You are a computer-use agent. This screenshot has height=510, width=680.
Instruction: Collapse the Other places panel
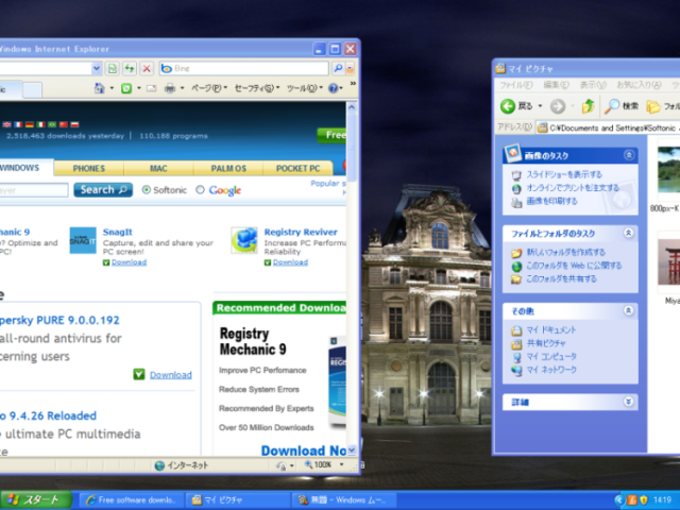[628, 311]
